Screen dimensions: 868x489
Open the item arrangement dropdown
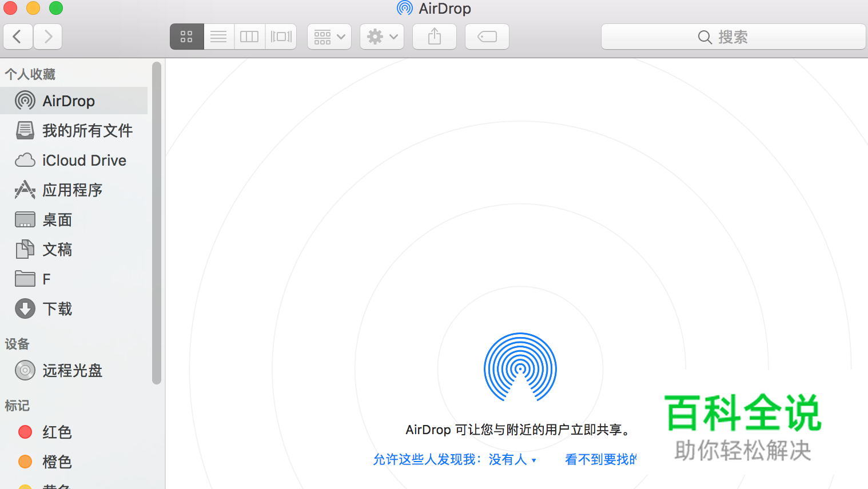point(329,37)
